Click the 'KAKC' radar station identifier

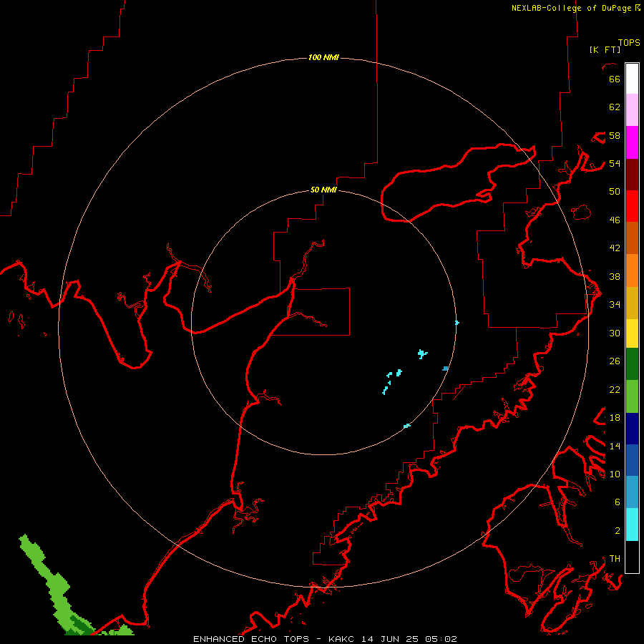coord(342,639)
